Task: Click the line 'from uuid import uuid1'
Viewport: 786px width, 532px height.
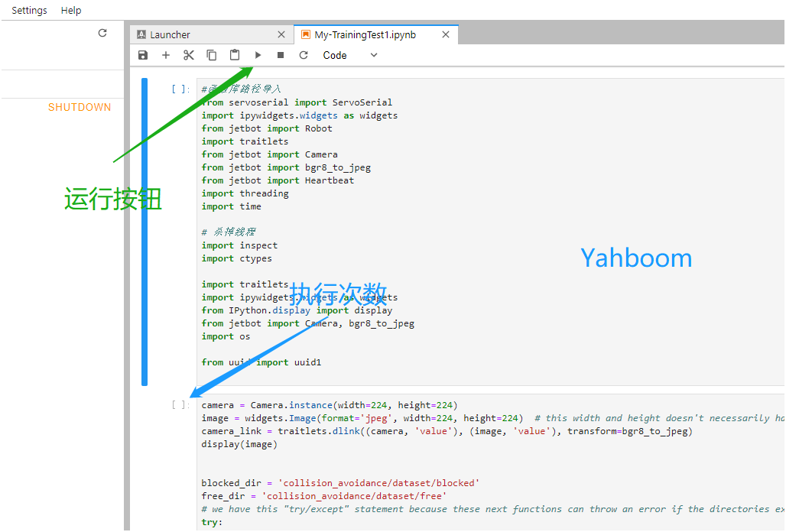Action: coord(261,362)
